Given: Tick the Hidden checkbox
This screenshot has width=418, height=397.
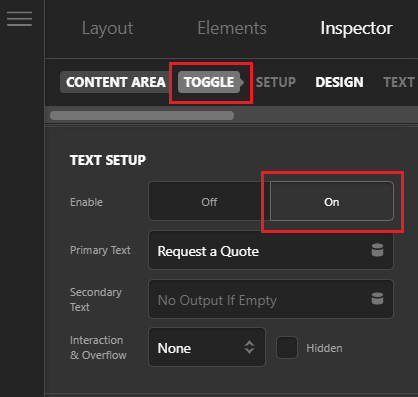Looking at the screenshot, I should 287,347.
